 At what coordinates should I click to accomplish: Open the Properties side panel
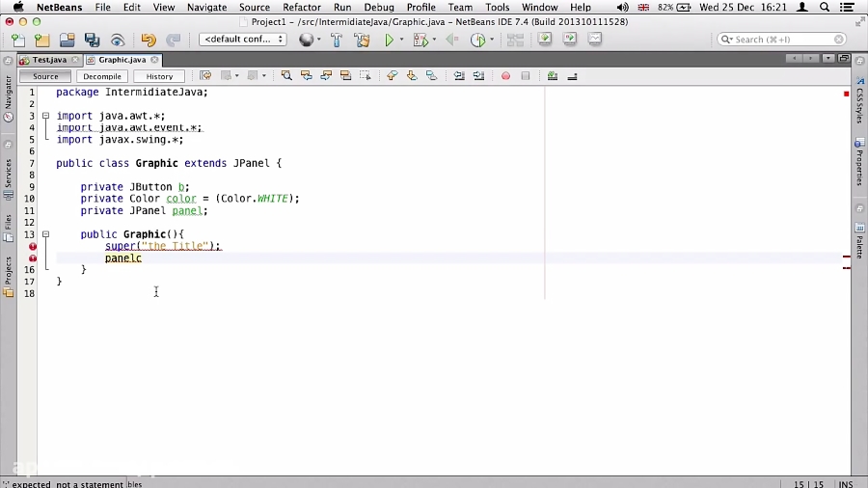pos(859,161)
